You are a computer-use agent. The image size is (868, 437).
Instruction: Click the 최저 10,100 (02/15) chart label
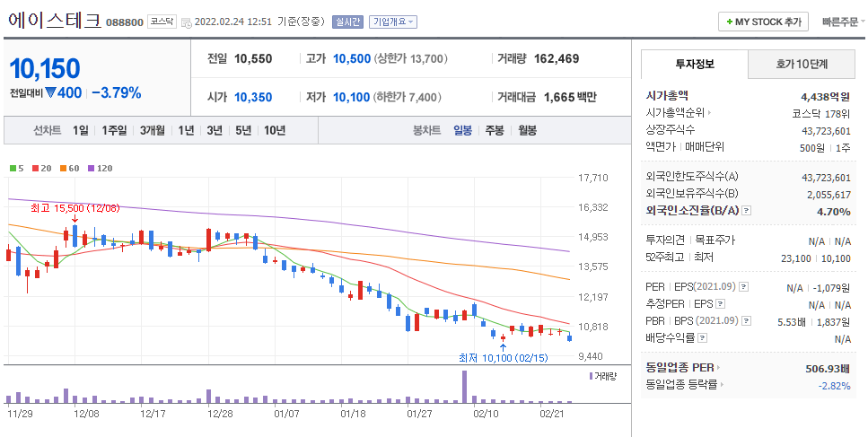(504, 358)
